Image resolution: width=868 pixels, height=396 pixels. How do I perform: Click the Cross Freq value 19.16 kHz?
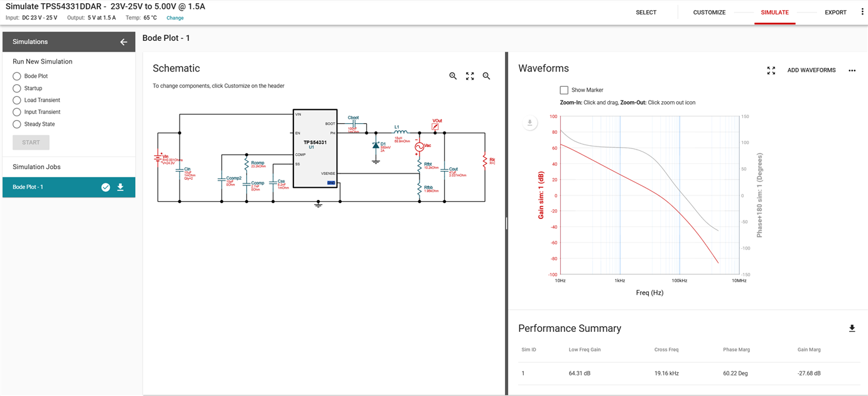coord(666,373)
